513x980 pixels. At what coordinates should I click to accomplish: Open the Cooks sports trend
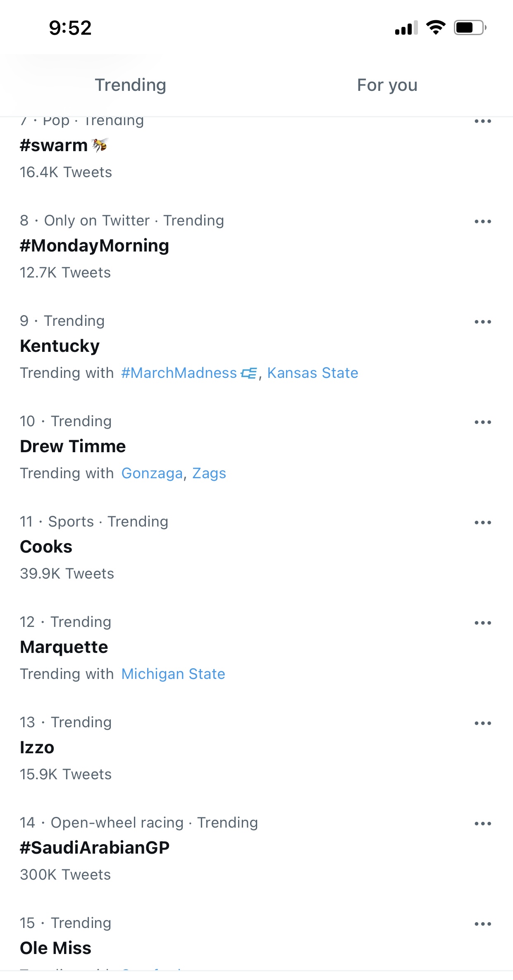[46, 547]
